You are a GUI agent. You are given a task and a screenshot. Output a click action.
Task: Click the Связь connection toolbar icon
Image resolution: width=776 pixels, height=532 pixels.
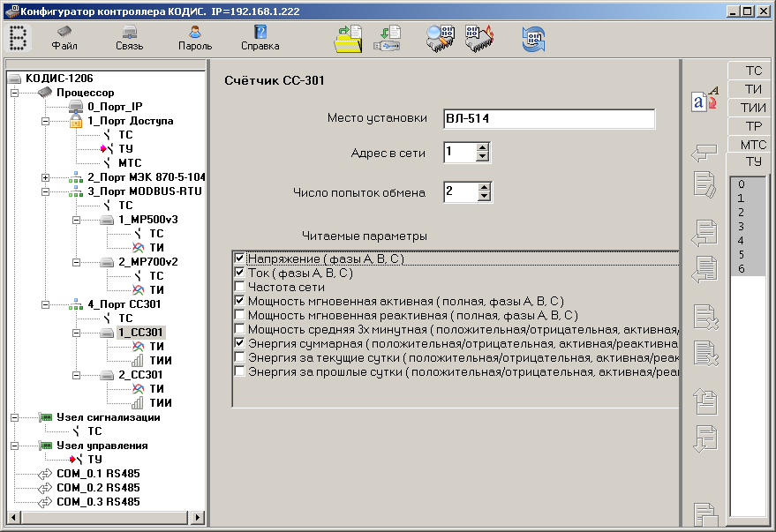click(x=129, y=38)
